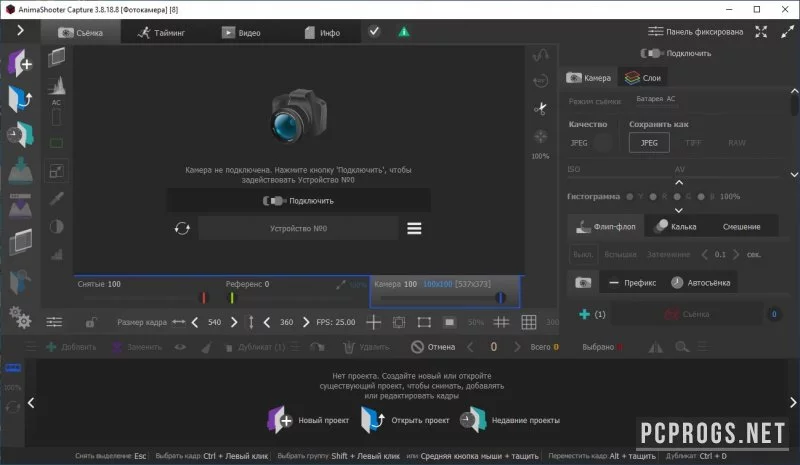
Task: Toggle the hash grid overlay icon
Action: pos(501,322)
